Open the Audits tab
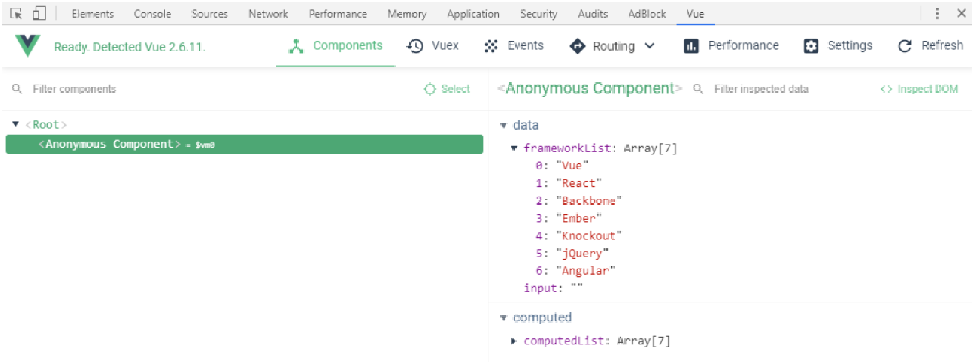 coord(593,13)
